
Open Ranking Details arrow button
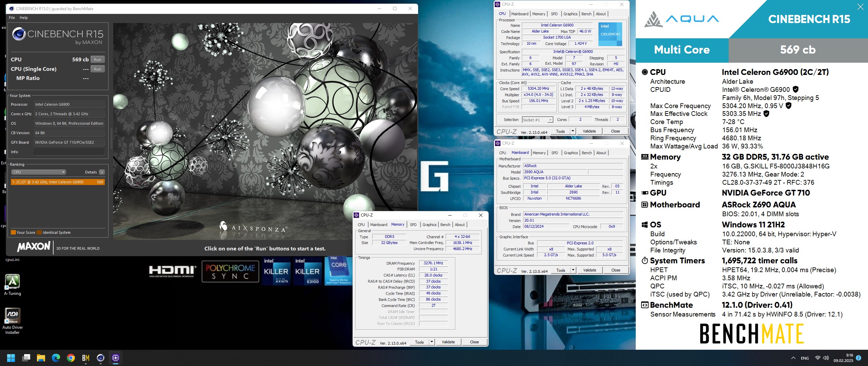102,172
